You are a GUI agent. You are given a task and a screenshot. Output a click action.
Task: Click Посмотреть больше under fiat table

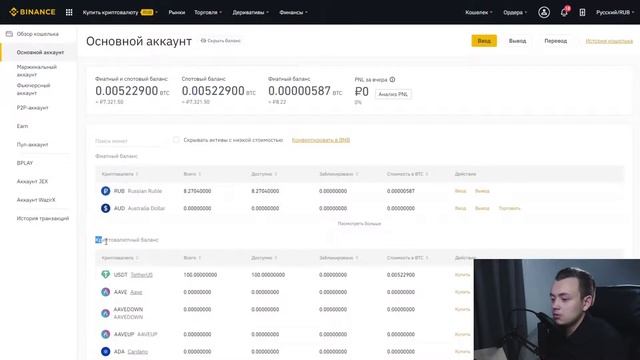359,224
